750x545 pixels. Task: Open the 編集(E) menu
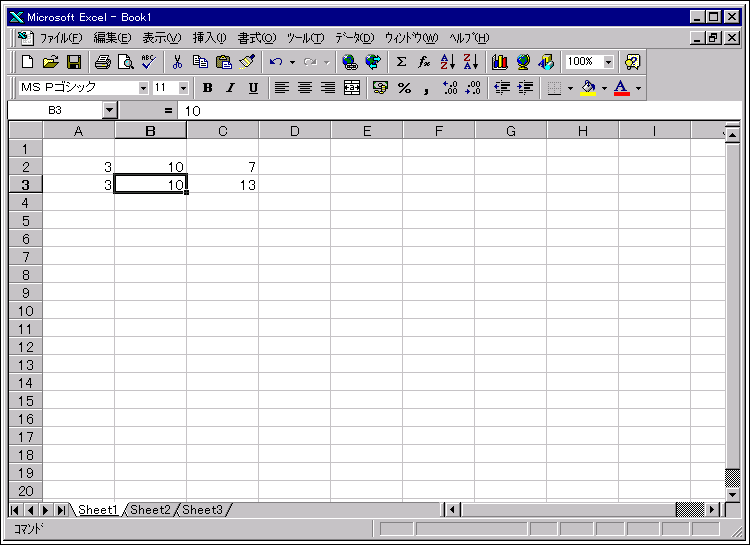tap(112, 37)
